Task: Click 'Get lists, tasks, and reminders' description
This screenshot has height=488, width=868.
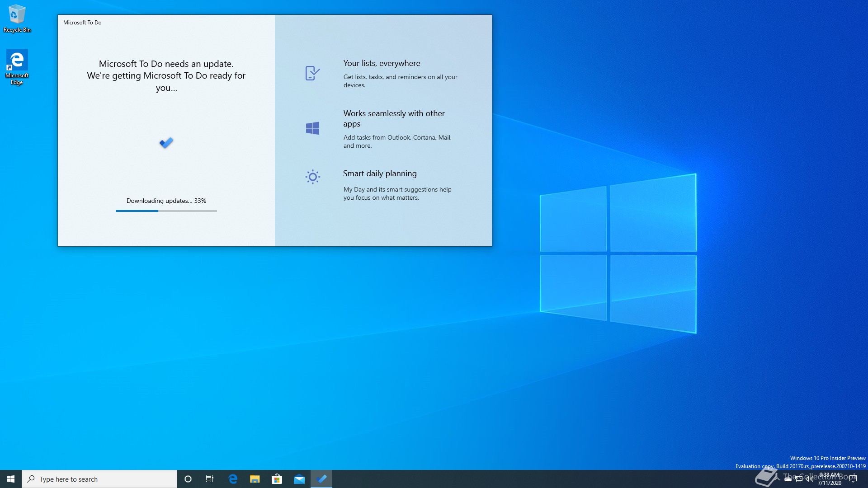Action: point(401,81)
